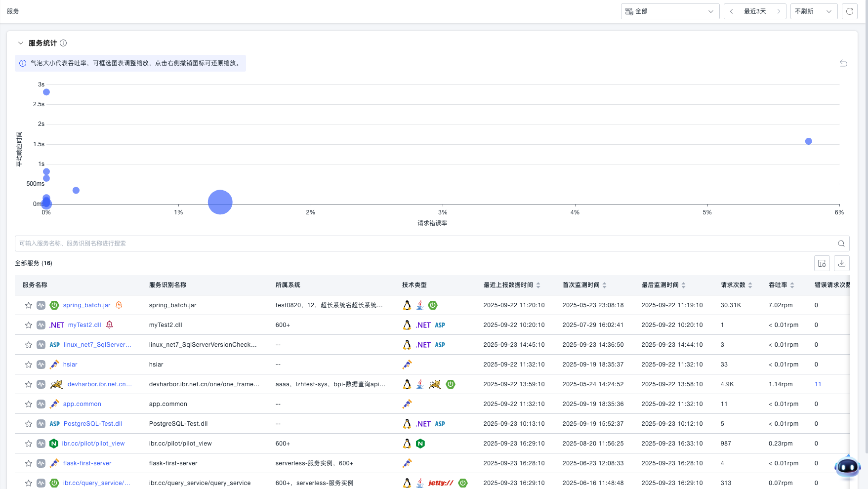Screen dimensions: 868x489
Task: Click the download icon above table
Action: point(842,263)
